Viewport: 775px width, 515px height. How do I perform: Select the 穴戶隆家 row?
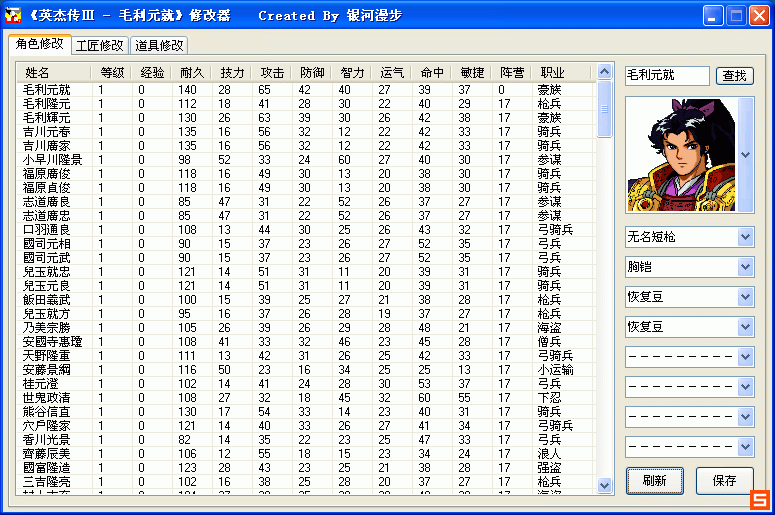[x=306, y=426]
